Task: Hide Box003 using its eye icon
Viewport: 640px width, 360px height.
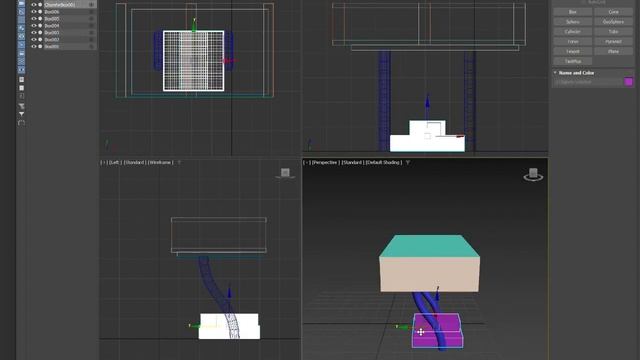Action: pos(34,33)
